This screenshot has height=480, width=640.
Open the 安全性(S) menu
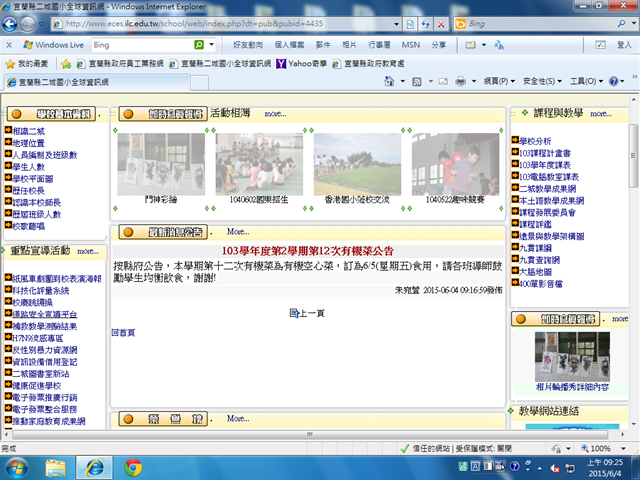point(542,81)
